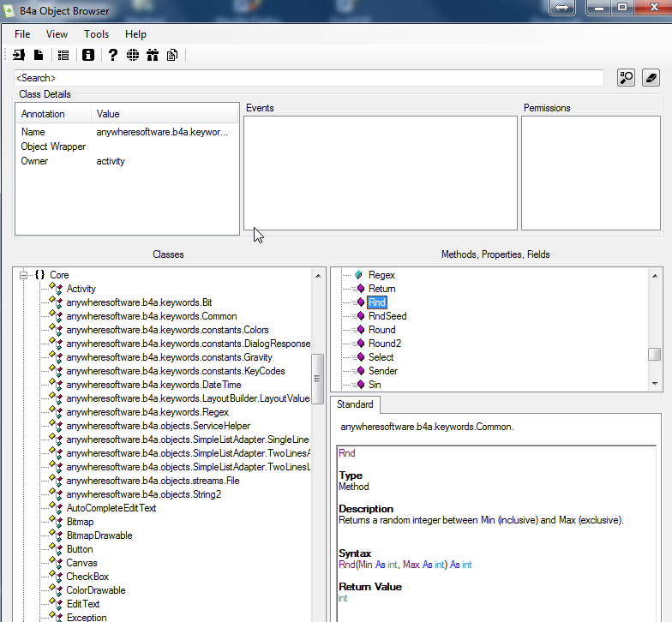The width and height of the screenshot is (672, 622).
Task: Click the globe web toolbar icon
Action: point(132,56)
